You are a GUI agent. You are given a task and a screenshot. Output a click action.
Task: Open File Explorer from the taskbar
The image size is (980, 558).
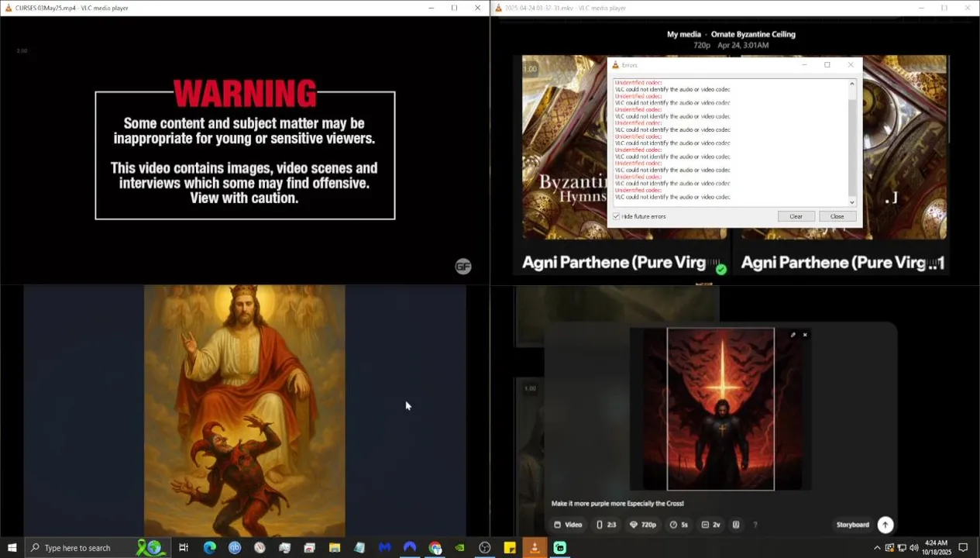(x=335, y=548)
